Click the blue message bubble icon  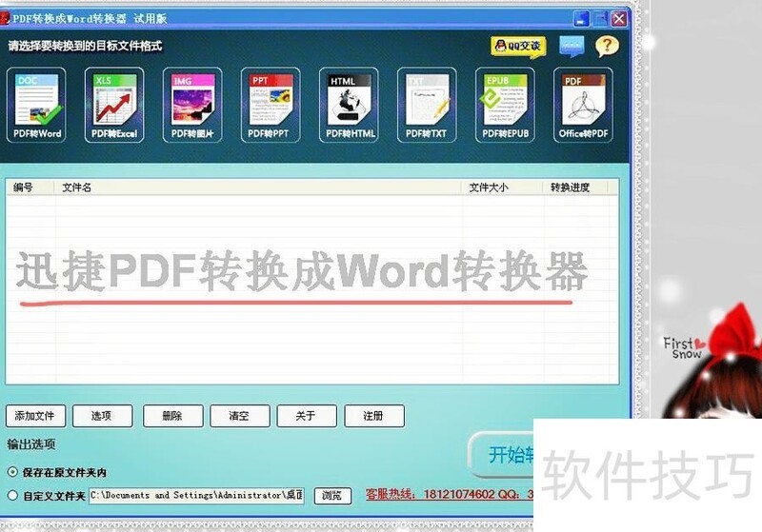point(571,46)
